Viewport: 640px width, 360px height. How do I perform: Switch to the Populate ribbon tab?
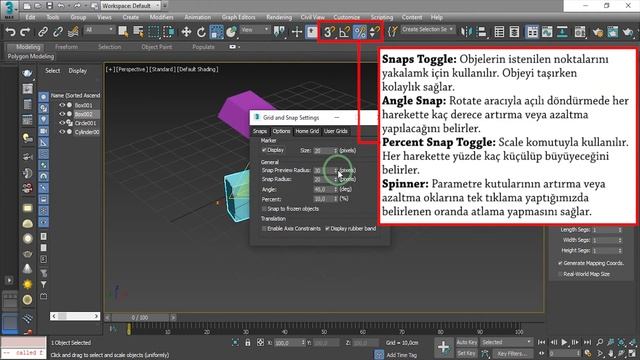click(203, 47)
